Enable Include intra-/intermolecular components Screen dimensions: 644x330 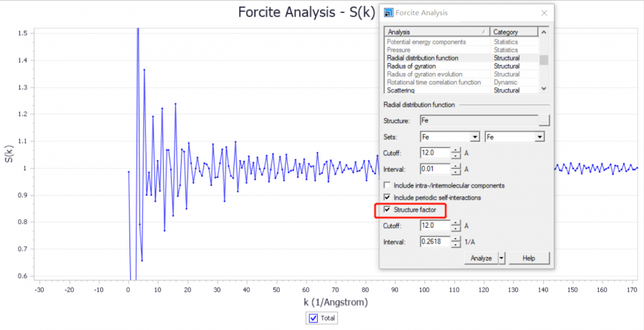tap(388, 185)
